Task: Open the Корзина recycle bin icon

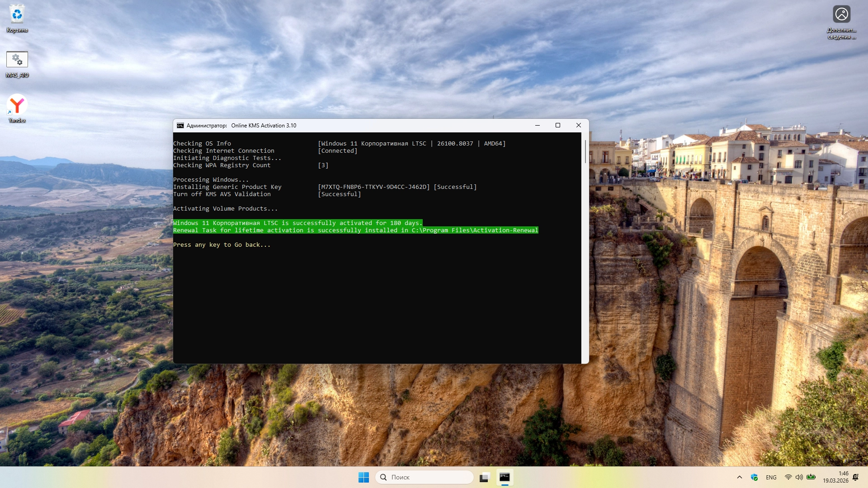Action: click(17, 15)
